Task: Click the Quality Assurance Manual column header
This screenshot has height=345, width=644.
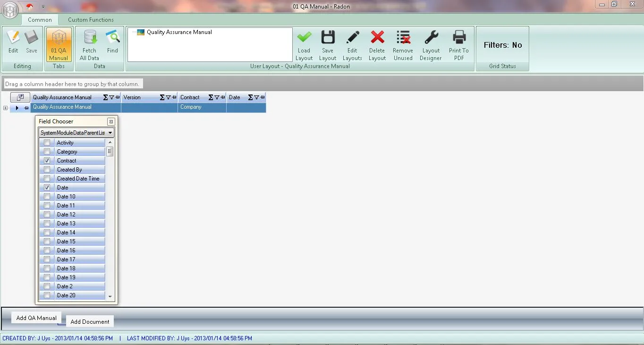Action: [76, 97]
